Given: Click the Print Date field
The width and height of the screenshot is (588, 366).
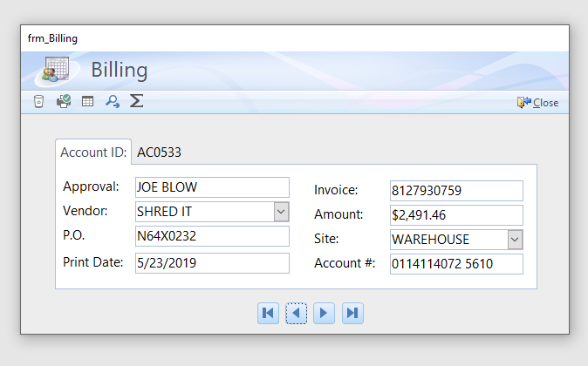Looking at the screenshot, I should (211, 263).
